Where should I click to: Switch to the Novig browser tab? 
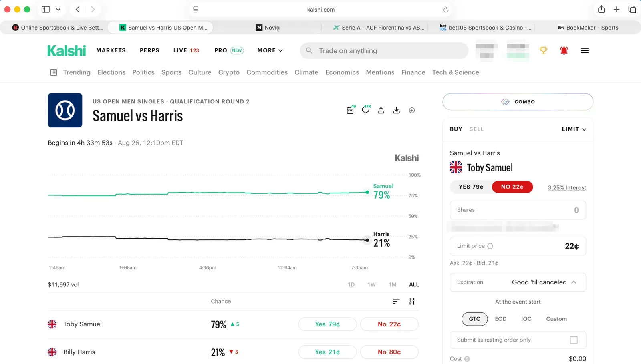tap(268, 28)
